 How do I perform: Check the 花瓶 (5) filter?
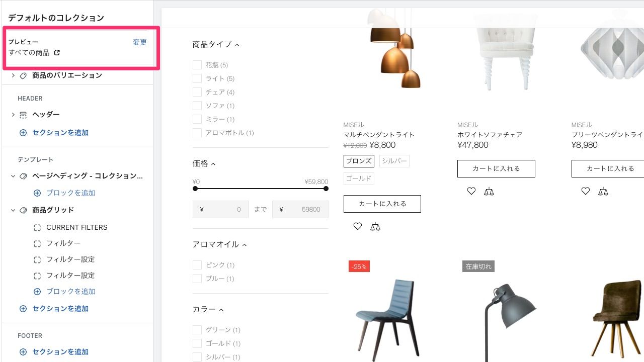tap(197, 65)
